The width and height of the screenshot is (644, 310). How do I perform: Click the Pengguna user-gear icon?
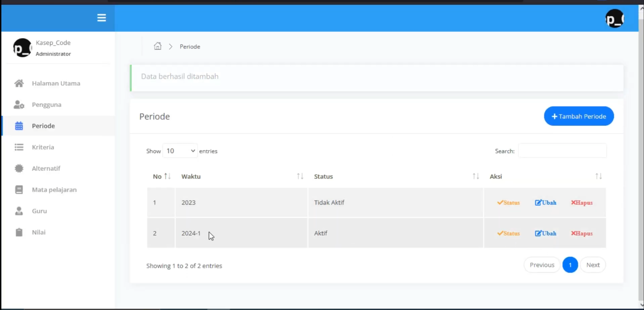point(19,105)
